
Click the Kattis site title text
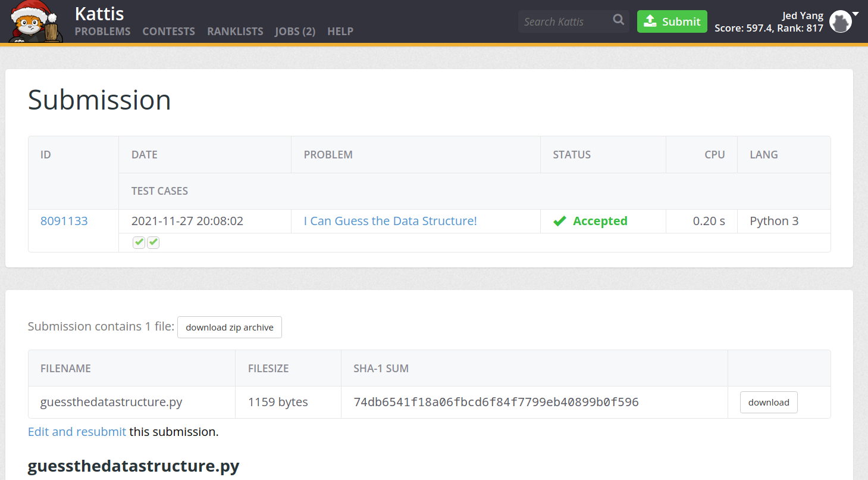(99, 13)
